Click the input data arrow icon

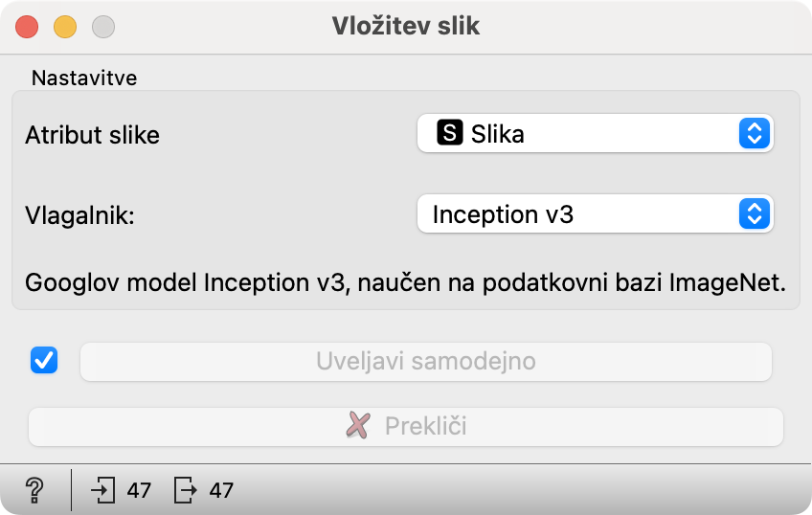[103, 490]
